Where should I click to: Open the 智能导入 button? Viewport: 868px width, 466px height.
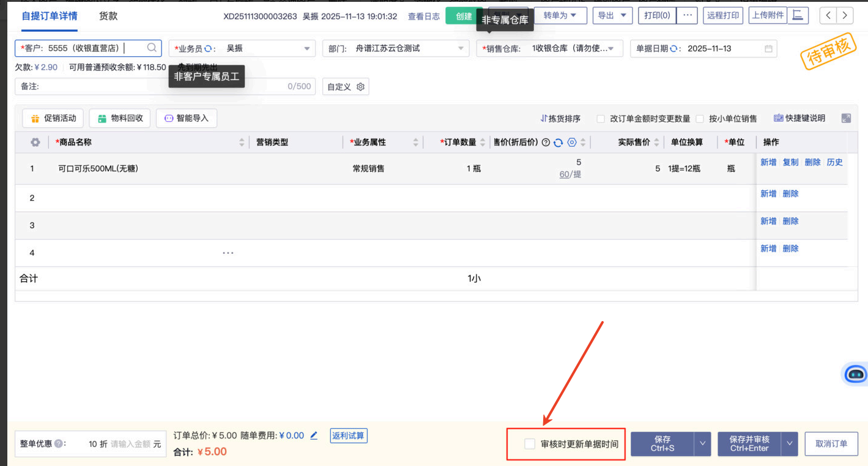pyautogui.click(x=187, y=118)
